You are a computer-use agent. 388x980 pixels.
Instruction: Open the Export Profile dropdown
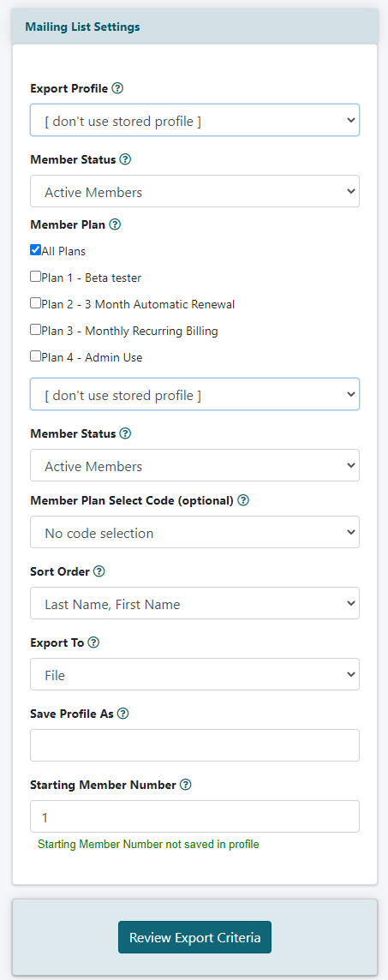click(x=195, y=120)
